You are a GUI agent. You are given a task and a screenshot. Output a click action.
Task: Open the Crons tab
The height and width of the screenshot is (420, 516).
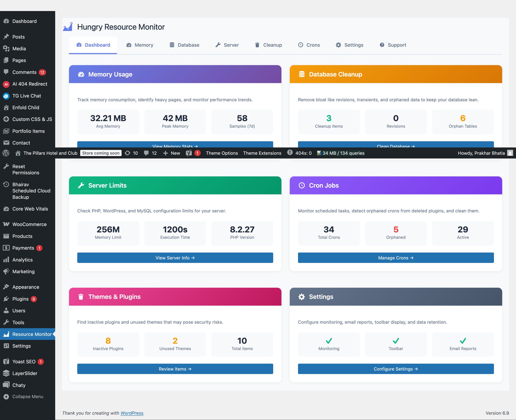(309, 45)
